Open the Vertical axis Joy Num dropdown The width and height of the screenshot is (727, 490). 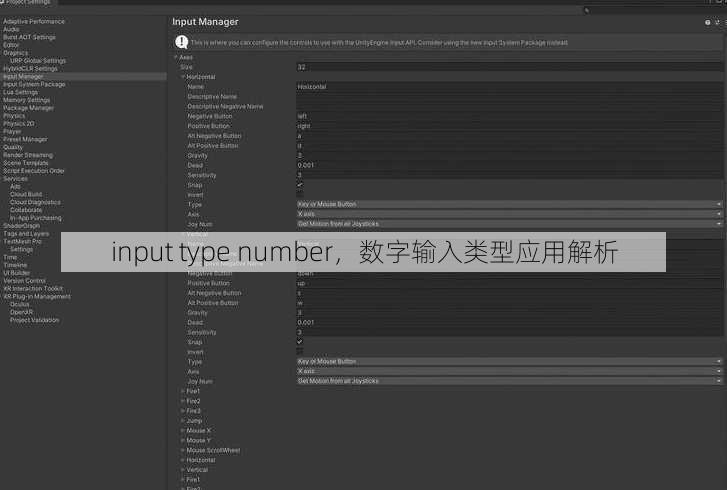tap(510, 381)
